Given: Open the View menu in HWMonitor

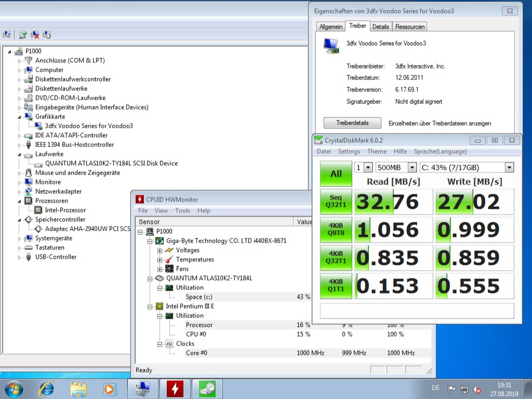Looking at the screenshot, I should [161, 211].
